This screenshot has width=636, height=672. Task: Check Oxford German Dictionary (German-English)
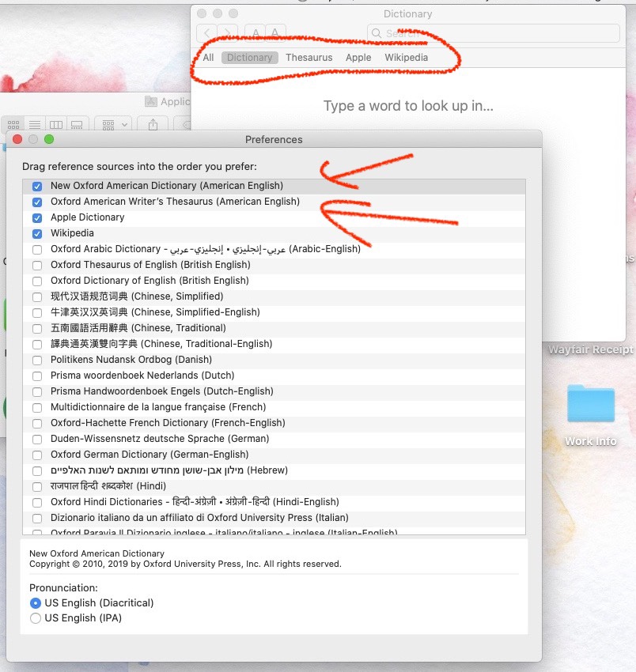(37, 455)
